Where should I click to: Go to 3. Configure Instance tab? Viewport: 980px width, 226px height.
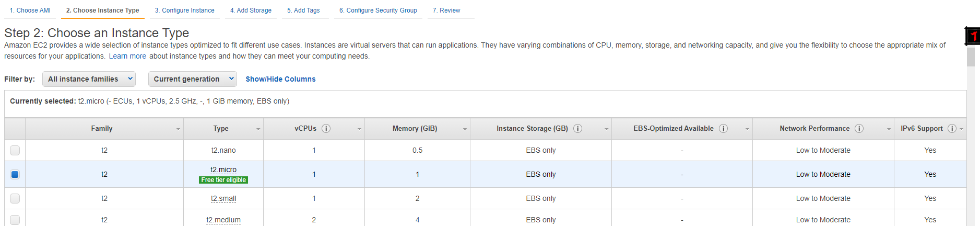coord(184,10)
